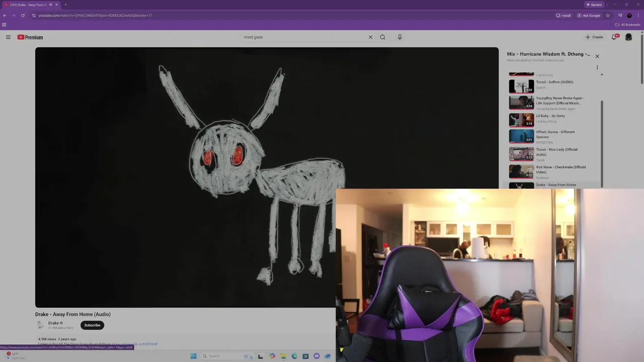This screenshot has height=362, width=644.
Task: Play 'Toosii - Suffice (AUDIO)' from playlist
Action: [x=554, y=82]
